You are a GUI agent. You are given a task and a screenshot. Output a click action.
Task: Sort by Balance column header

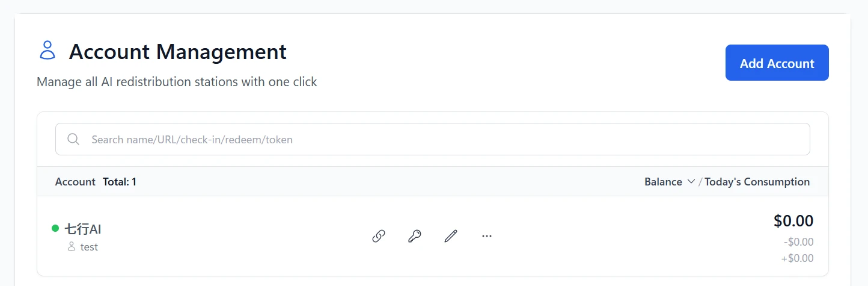(x=663, y=182)
